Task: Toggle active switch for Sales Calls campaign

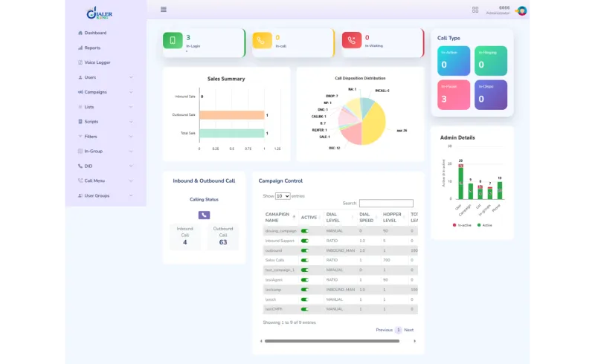Action: click(305, 261)
